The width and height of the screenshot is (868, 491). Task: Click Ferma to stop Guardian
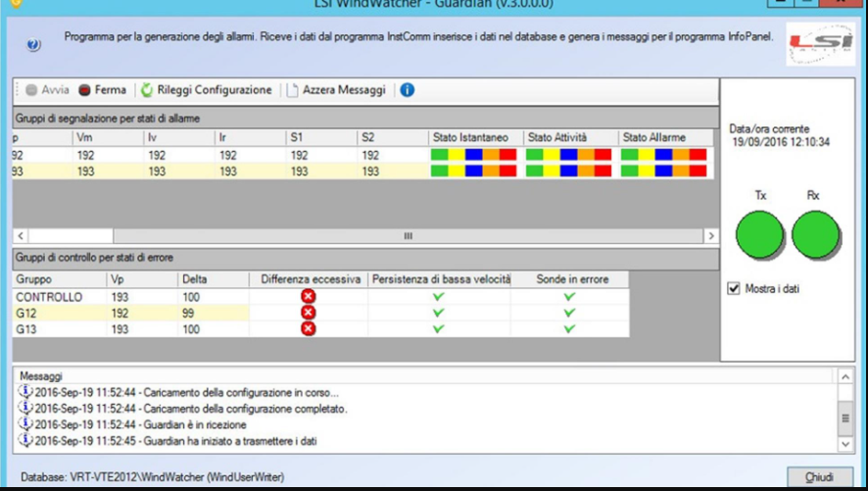click(103, 90)
